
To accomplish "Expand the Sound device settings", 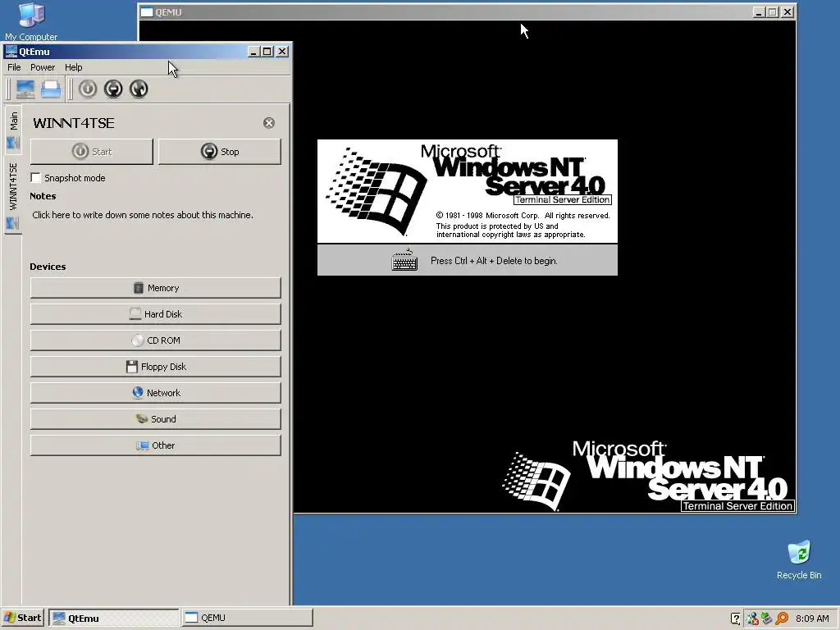I will click(155, 419).
